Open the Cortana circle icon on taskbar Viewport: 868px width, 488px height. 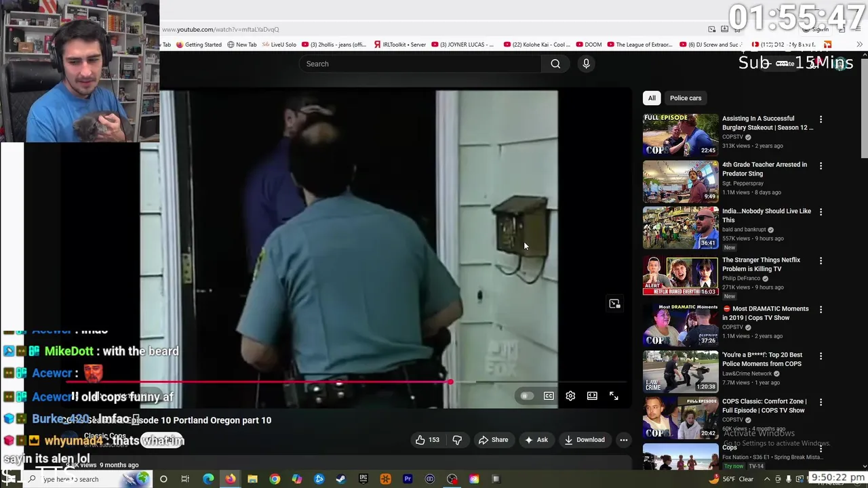pos(163,479)
